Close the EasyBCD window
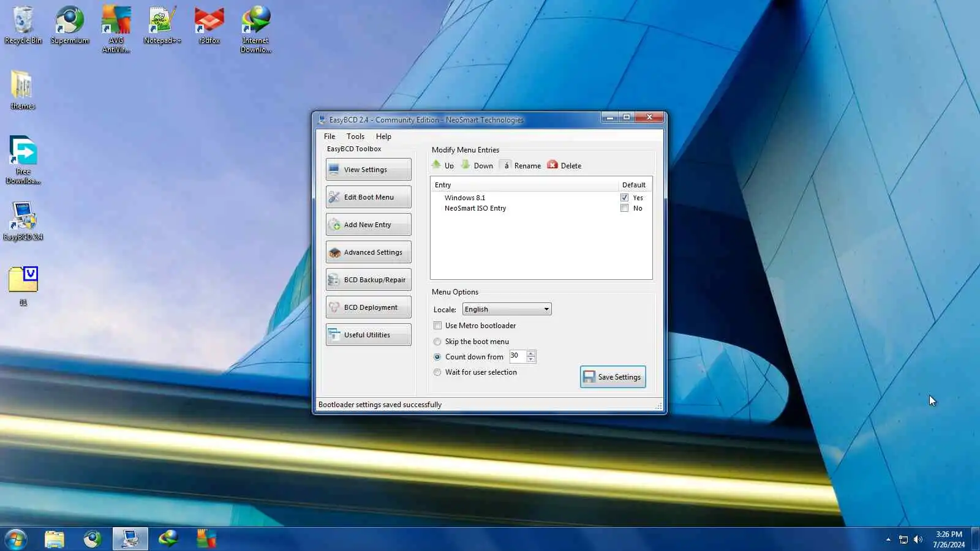 tap(649, 118)
